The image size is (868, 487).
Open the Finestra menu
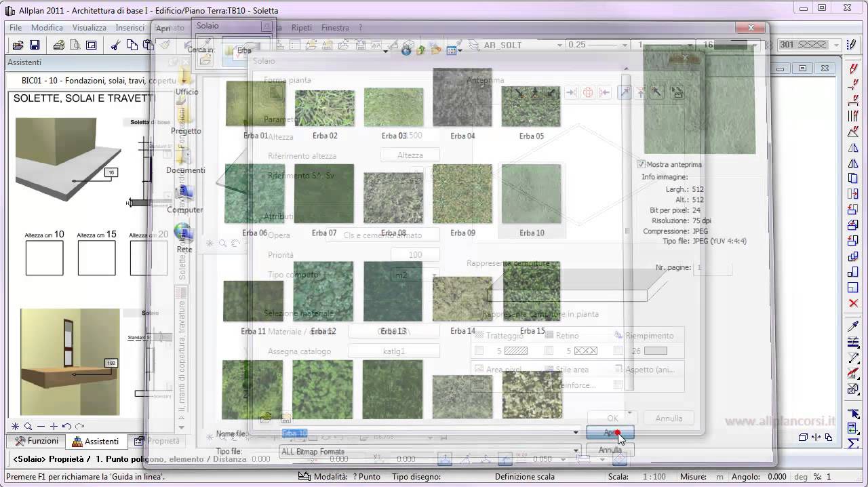click(335, 28)
